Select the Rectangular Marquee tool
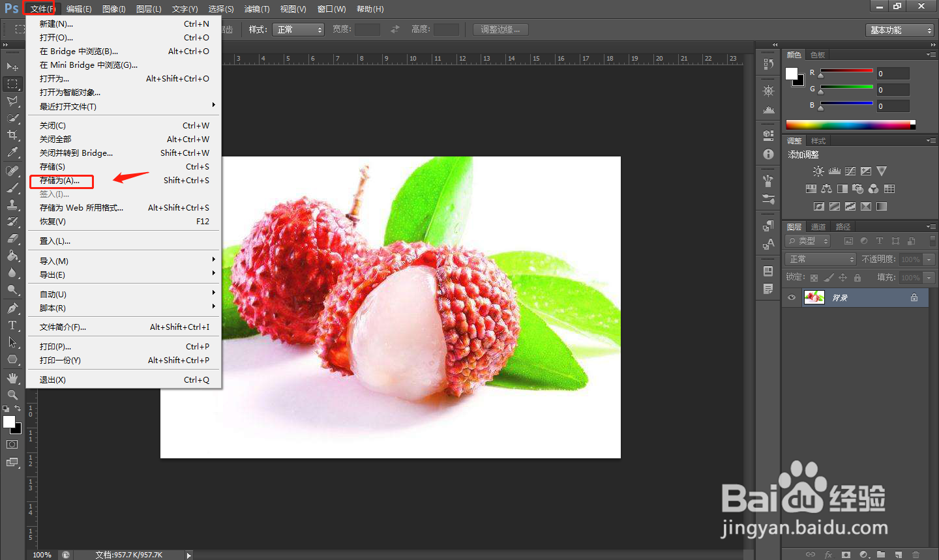939x560 pixels. (x=12, y=84)
